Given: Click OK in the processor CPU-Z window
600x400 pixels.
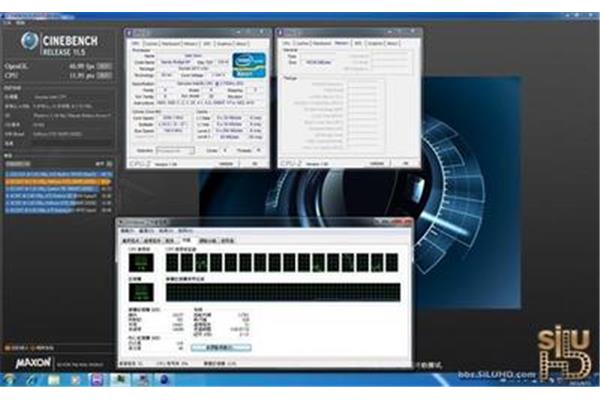Looking at the screenshot, I should point(254,163).
